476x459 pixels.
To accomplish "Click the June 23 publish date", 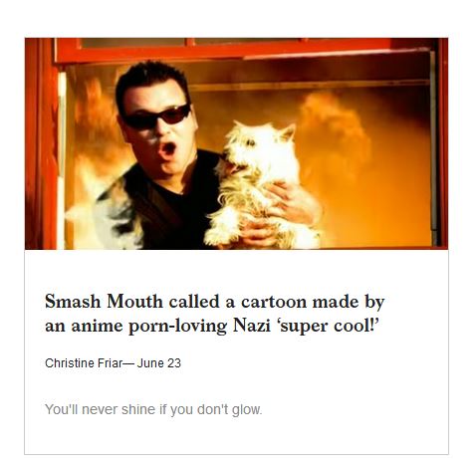I will click(x=159, y=363).
